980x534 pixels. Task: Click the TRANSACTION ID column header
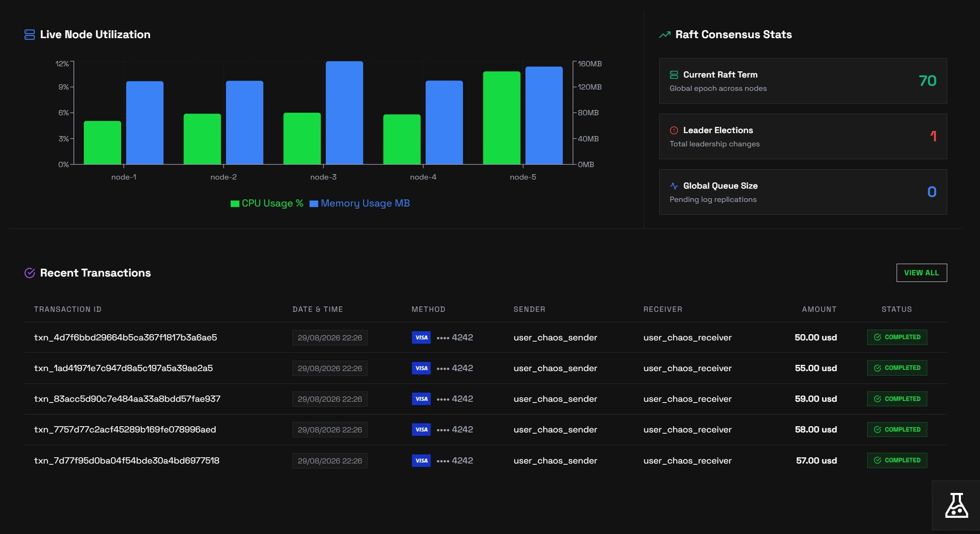click(x=68, y=309)
